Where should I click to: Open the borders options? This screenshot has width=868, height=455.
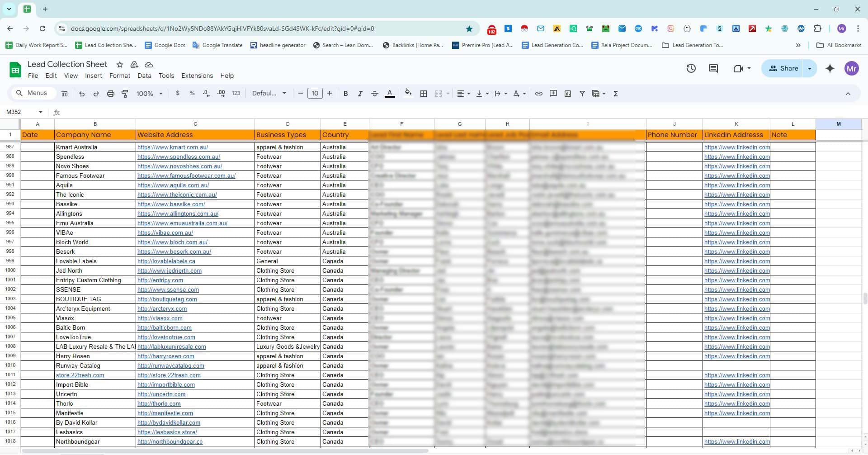[x=424, y=94]
